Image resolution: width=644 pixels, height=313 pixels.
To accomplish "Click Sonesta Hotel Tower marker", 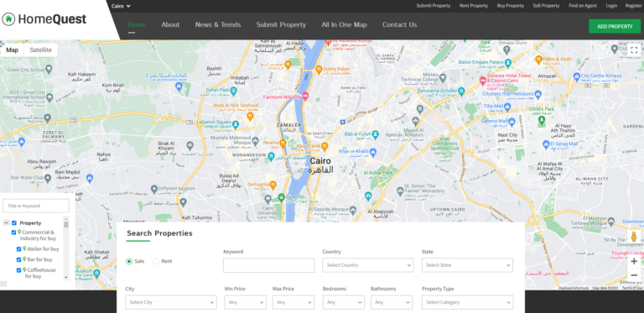I will 483,81.
